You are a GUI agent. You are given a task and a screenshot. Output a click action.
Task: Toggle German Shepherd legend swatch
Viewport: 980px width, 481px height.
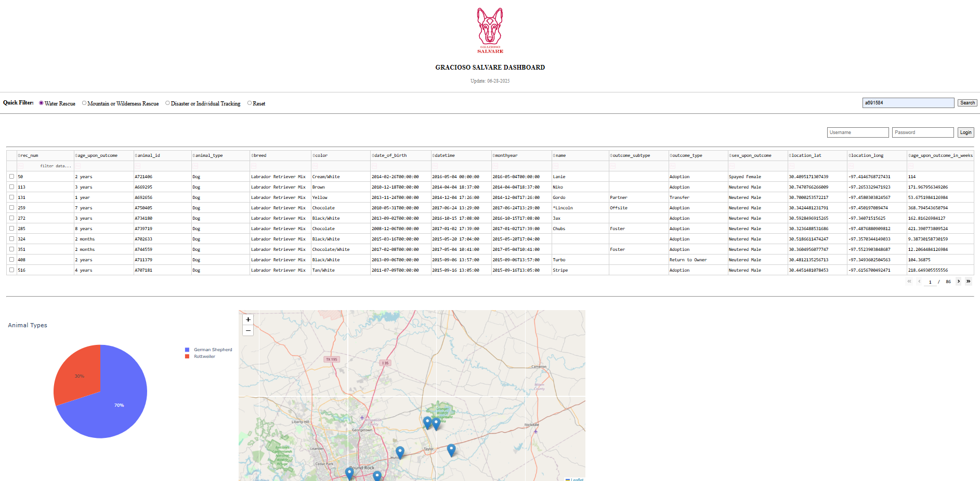(x=187, y=350)
